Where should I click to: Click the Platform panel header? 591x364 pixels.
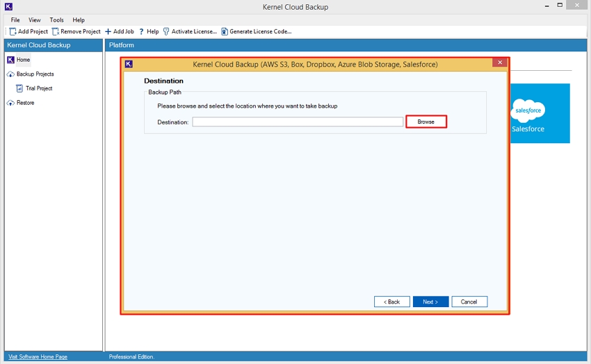click(x=346, y=45)
